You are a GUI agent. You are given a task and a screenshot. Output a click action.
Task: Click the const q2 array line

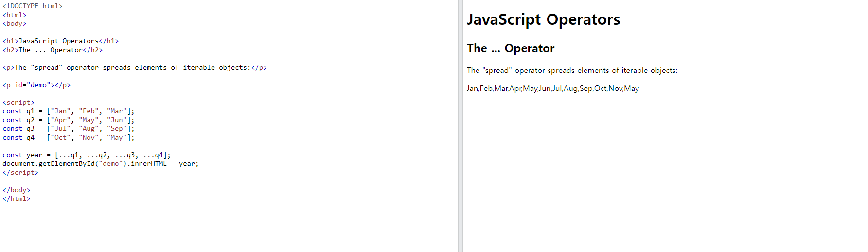click(69, 120)
